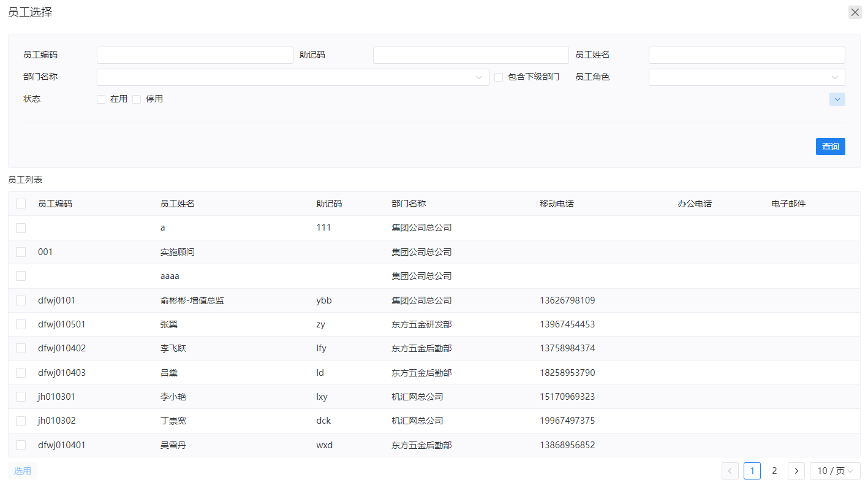
Task: Toggle the select-all checkbox in table header
Action: tap(21, 204)
